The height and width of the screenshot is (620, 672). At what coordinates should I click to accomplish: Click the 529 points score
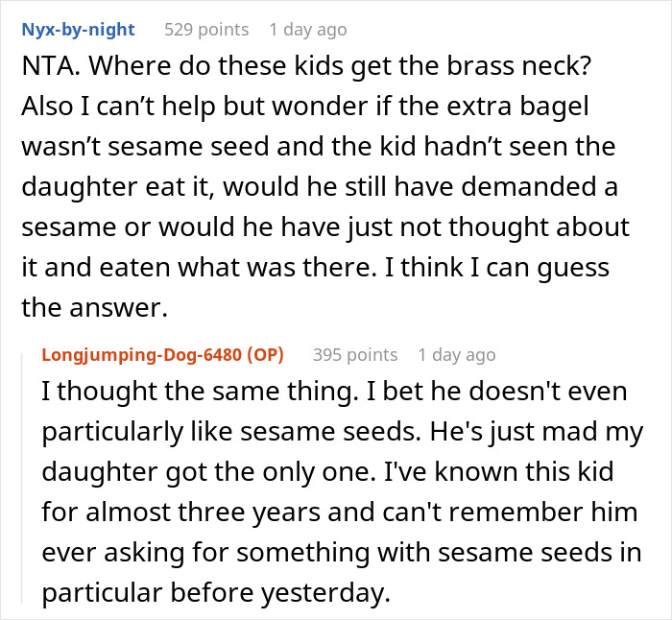[205, 30]
